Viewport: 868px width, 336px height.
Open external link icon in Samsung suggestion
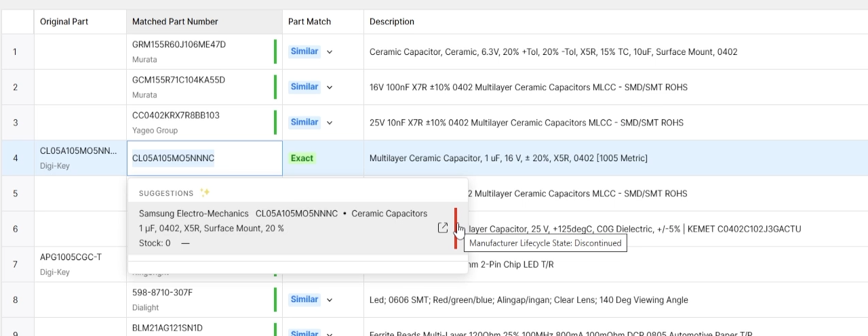point(443,228)
